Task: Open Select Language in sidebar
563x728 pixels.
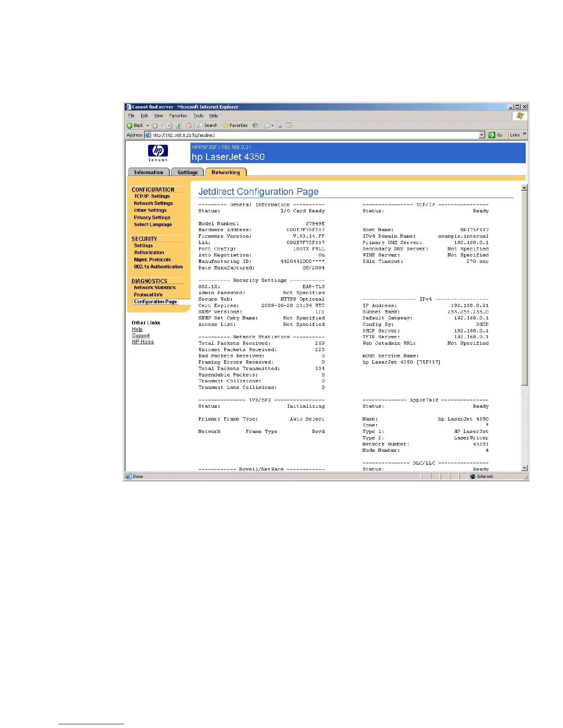Action: (x=153, y=225)
